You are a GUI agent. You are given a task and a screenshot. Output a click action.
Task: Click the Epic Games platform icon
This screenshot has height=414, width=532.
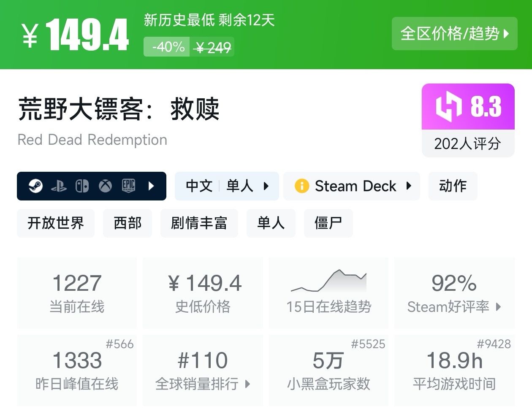[x=128, y=186]
